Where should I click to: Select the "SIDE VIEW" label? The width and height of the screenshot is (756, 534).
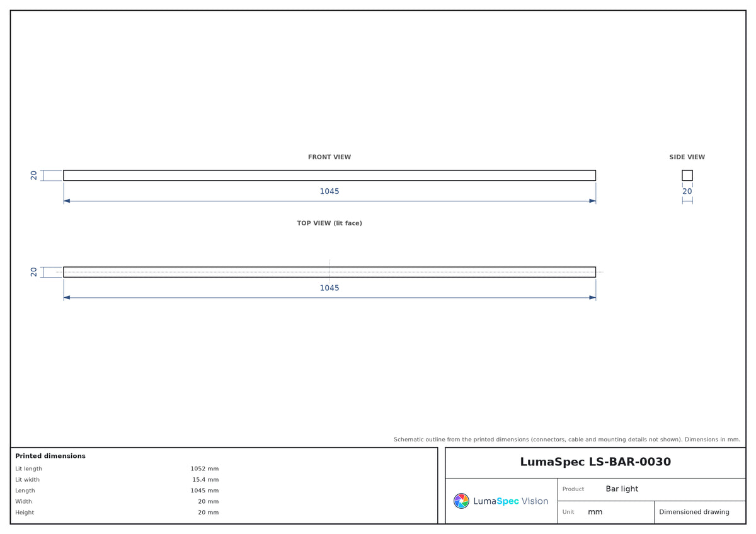pyautogui.click(x=687, y=157)
